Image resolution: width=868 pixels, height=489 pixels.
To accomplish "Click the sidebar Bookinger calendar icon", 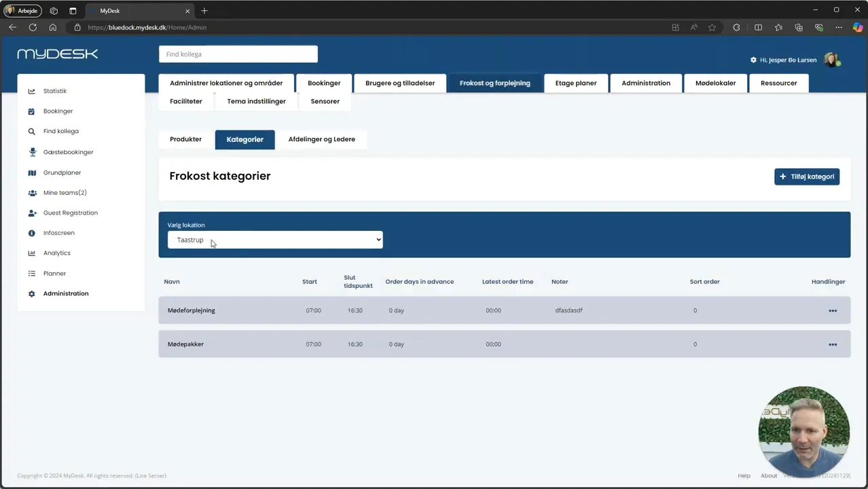I will coord(31,111).
